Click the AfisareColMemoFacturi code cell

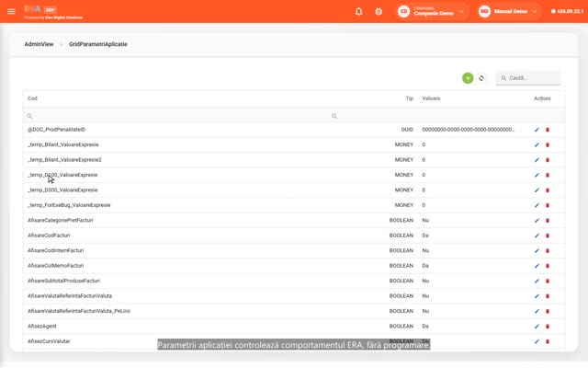click(x=55, y=266)
